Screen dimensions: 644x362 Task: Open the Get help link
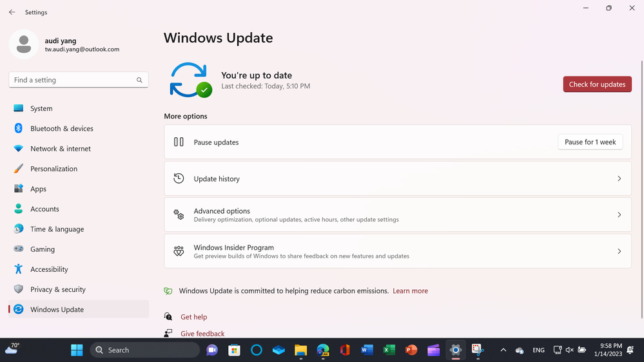pyautogui.click(x=194, y=317)
